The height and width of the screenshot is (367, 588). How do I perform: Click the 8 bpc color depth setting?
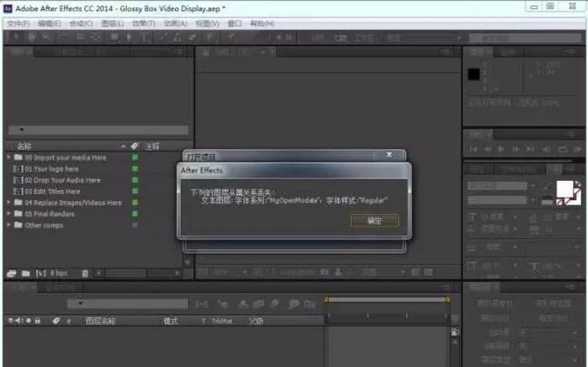pyautogui.click(x=59, y=273)
